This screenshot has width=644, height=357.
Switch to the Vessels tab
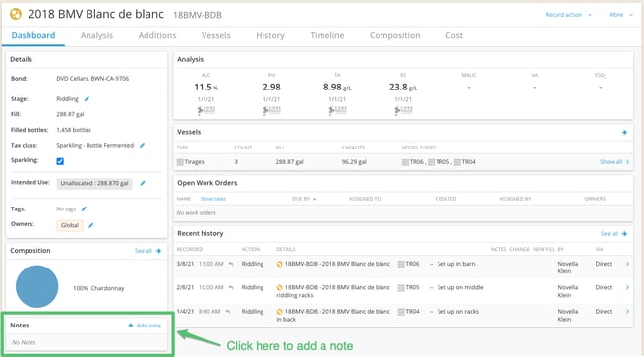pos(216,35)
